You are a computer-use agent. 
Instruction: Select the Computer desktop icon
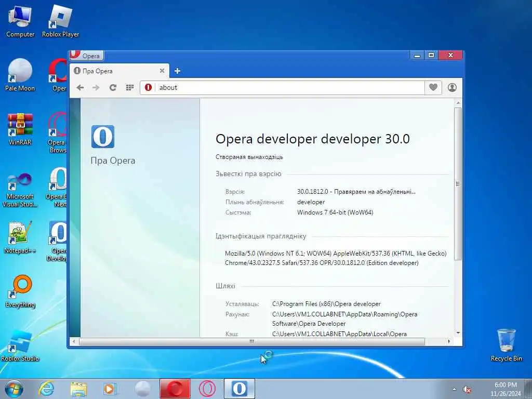click(20, 21)
